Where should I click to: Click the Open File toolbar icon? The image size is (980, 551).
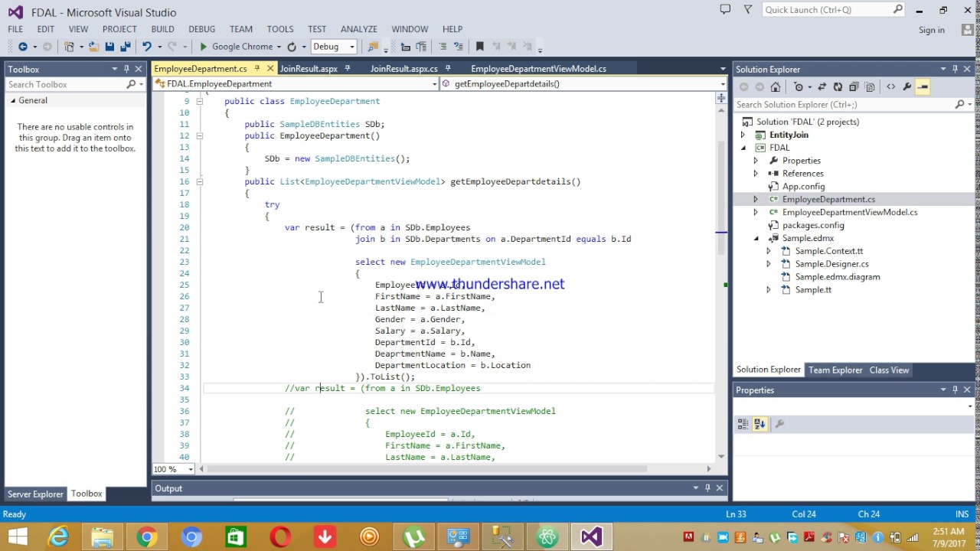93,47
